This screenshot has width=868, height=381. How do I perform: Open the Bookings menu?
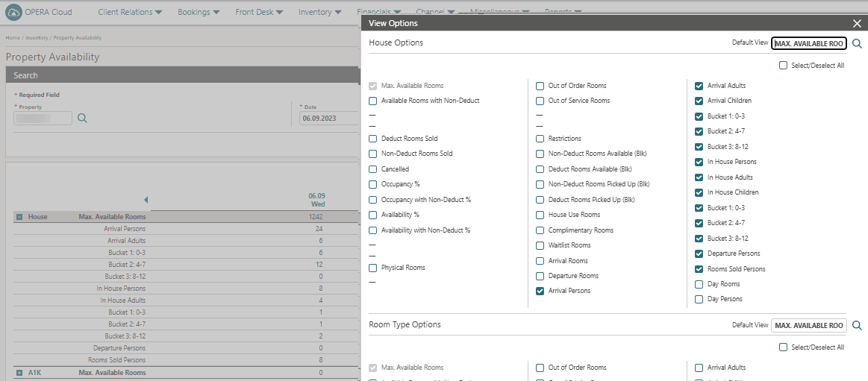199,12
